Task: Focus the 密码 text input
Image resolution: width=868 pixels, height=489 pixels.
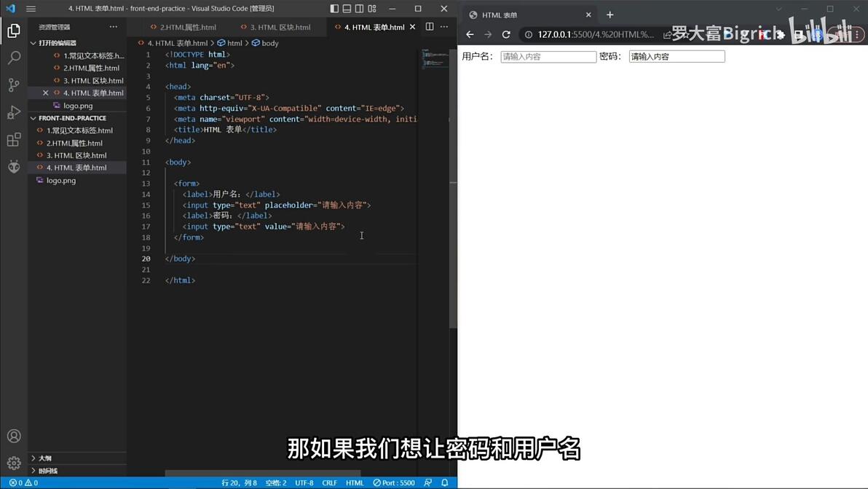Action: pyautogui.click(x=677, y=57)
